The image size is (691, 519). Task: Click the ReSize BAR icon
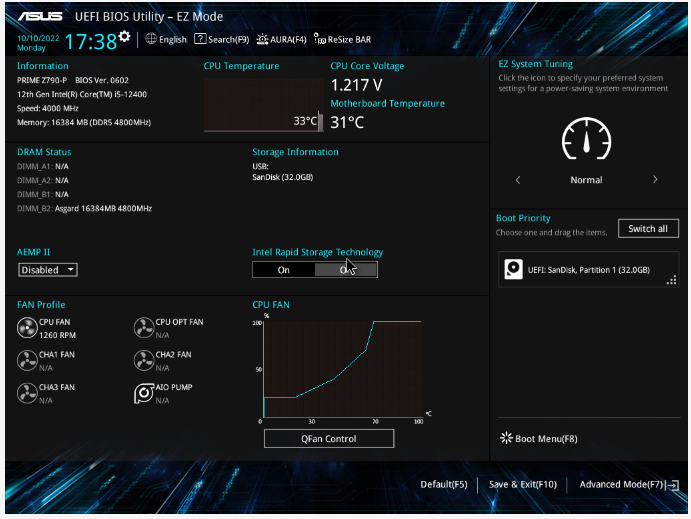pos(319,39)
